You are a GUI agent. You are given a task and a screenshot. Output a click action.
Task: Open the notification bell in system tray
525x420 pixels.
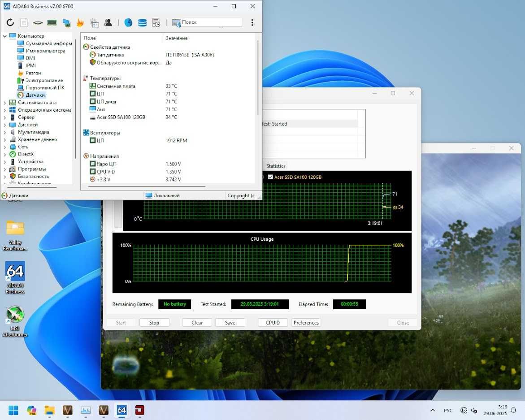(513, 410)
